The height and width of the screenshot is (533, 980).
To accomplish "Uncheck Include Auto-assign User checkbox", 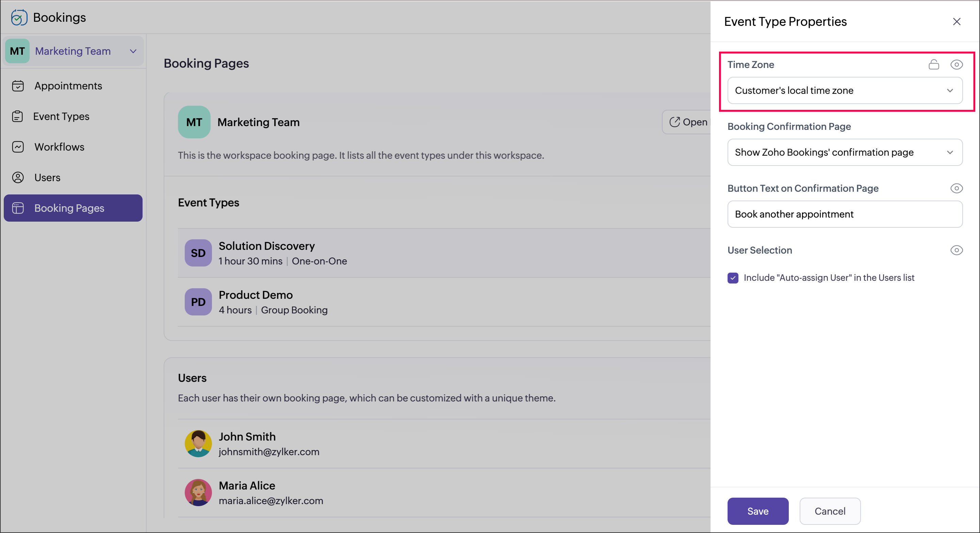I will 733,278.
